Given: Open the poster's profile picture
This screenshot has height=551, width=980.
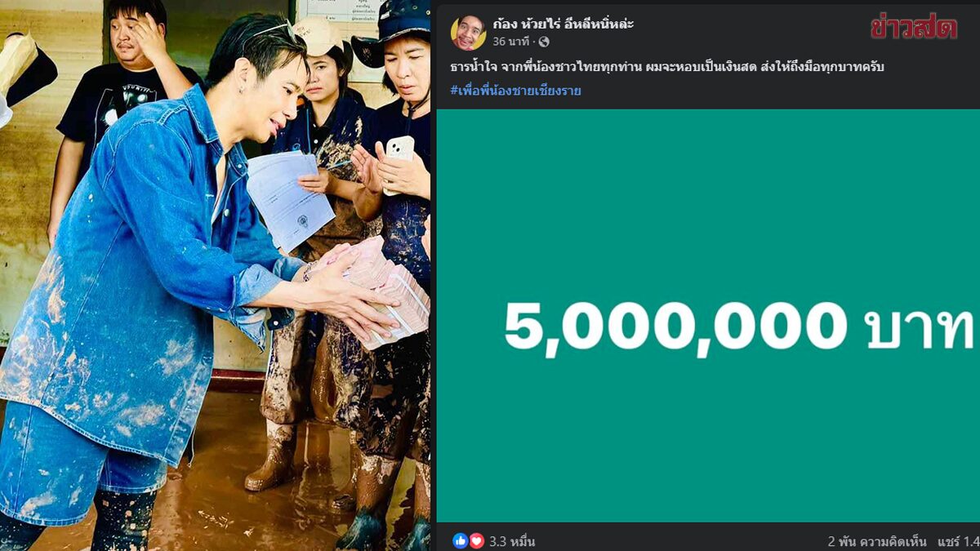Looking at the screenshot, I should [468, 33].
